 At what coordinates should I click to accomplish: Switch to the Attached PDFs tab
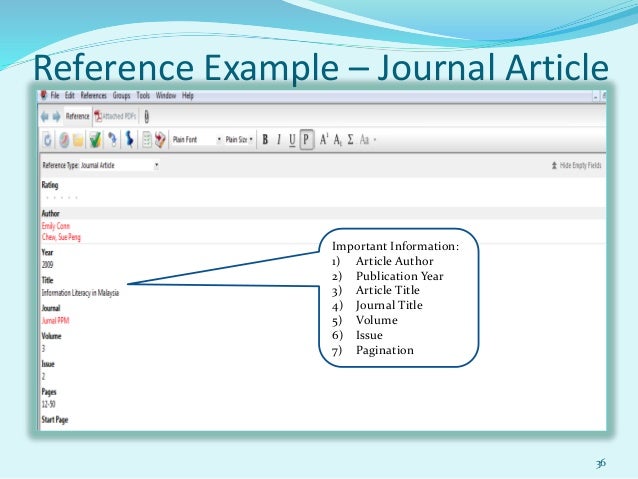point(115,116)
